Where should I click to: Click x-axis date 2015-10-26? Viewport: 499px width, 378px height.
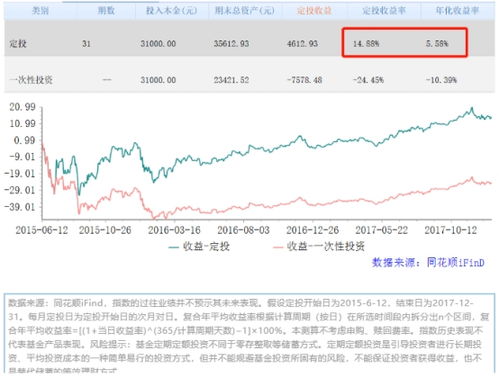click(x=105, y=230)
